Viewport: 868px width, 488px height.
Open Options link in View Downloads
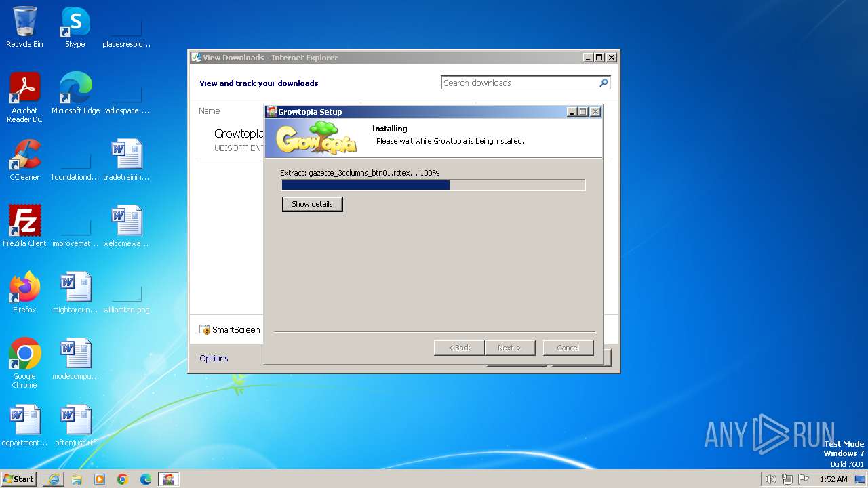[x=214, y=359]
